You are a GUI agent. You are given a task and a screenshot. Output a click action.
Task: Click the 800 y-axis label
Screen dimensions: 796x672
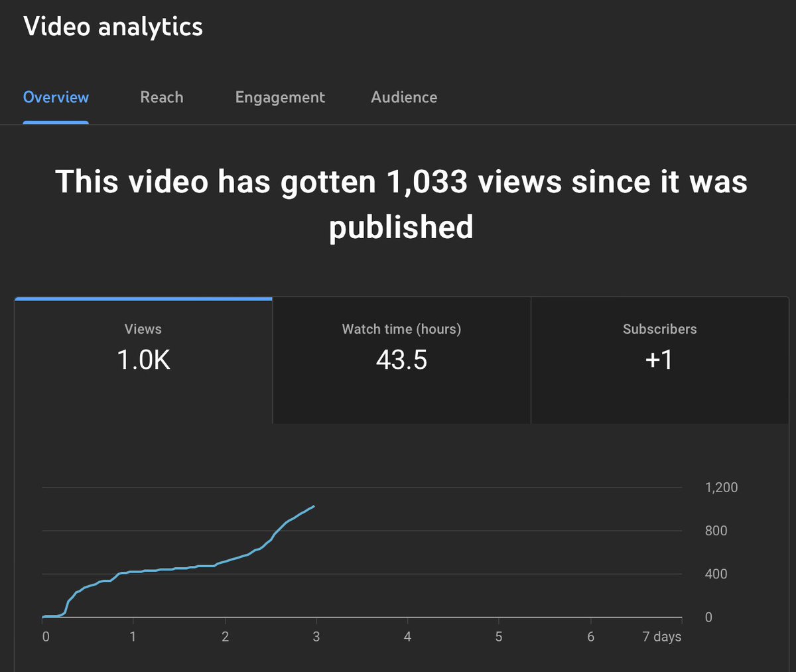[x=716, y=531]
